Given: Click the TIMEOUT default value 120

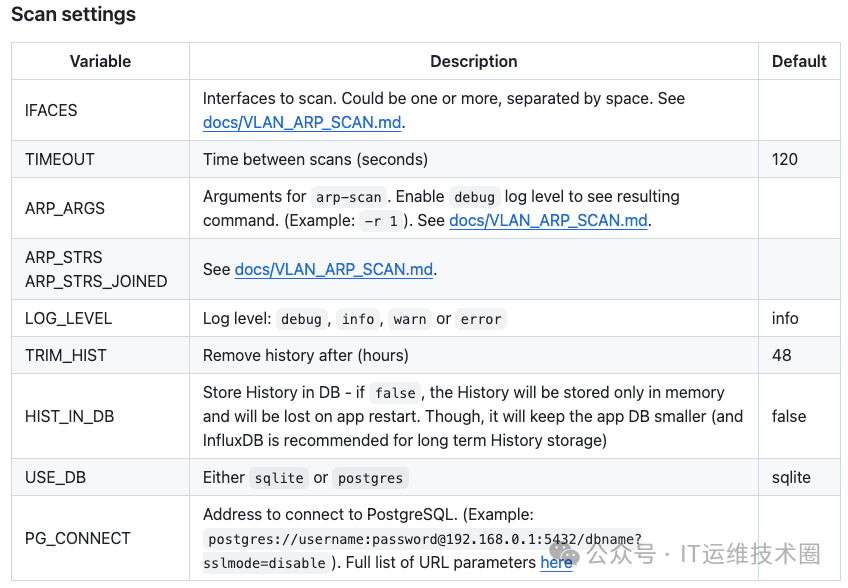Looking at the screenshot, I should (785, 160).
